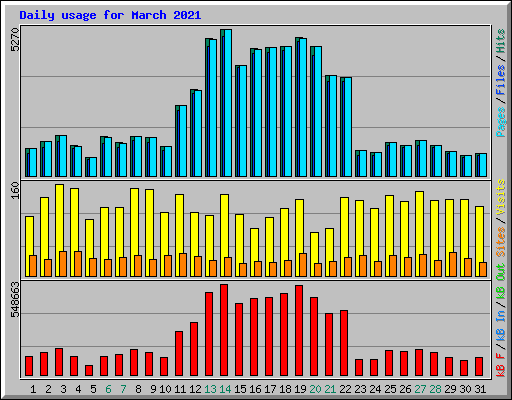Click the red kB bar for day 11
The image size is (512, 400).
point(179,354)
